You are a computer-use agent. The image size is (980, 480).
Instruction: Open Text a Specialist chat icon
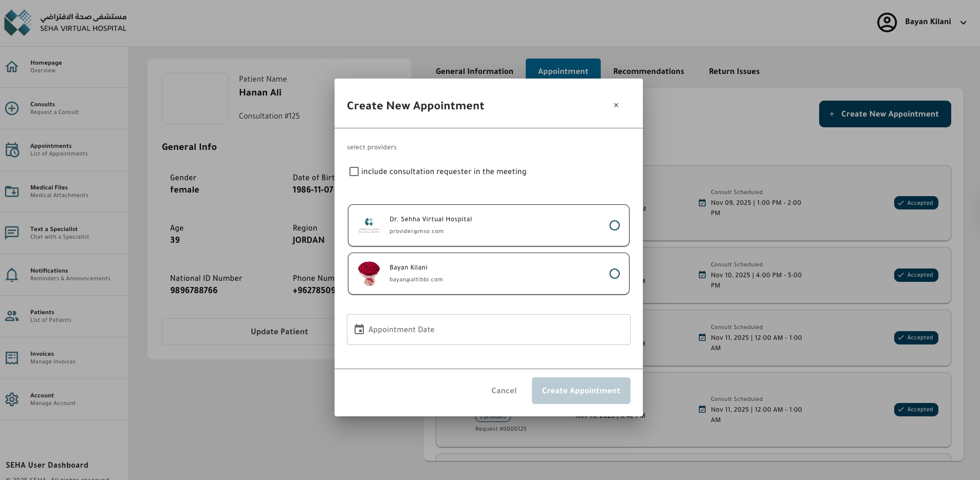[x=12, y=233]
